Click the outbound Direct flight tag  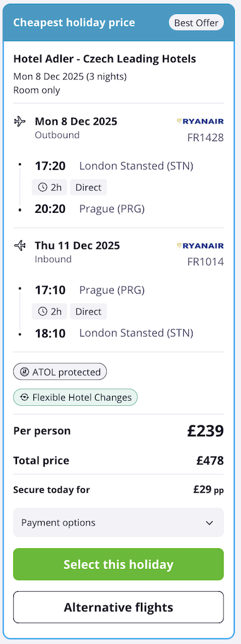click(88, 188)
